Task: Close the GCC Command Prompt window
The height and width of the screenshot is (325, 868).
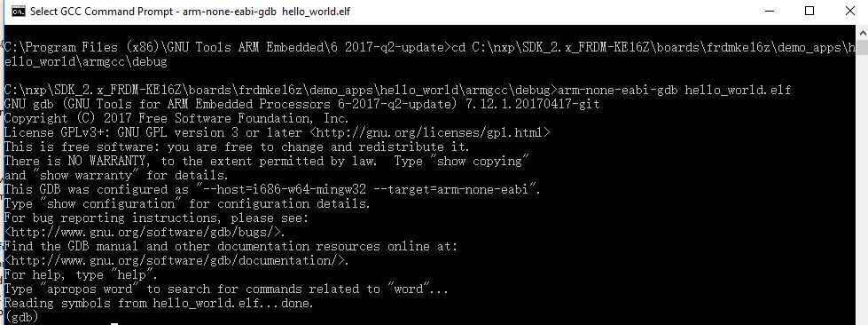Action: coord(849,11)
